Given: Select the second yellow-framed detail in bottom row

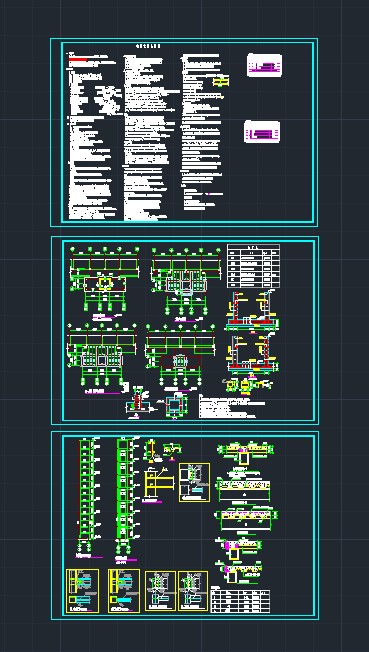Looking at the screenshot, I should pyautogui.click(x=124, y=591).
